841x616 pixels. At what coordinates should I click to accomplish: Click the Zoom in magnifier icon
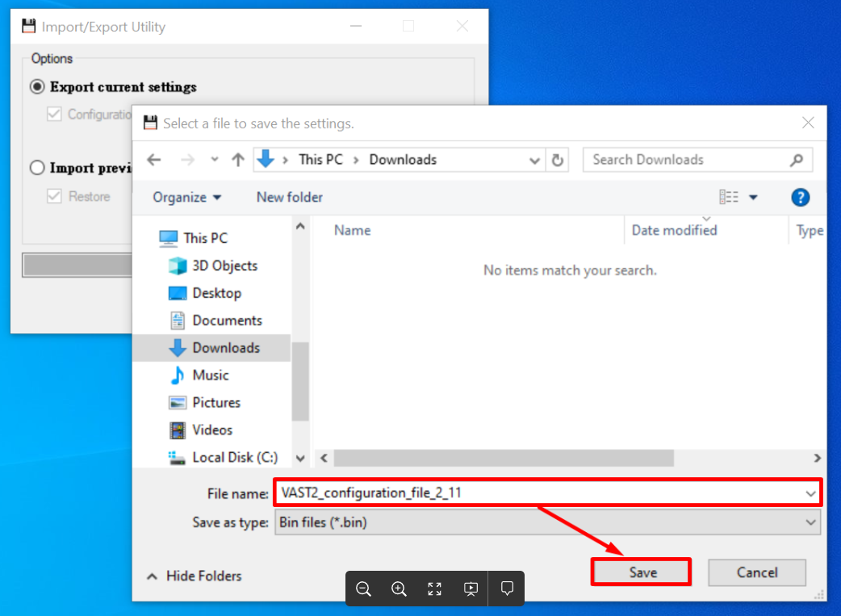pos(399,589)
